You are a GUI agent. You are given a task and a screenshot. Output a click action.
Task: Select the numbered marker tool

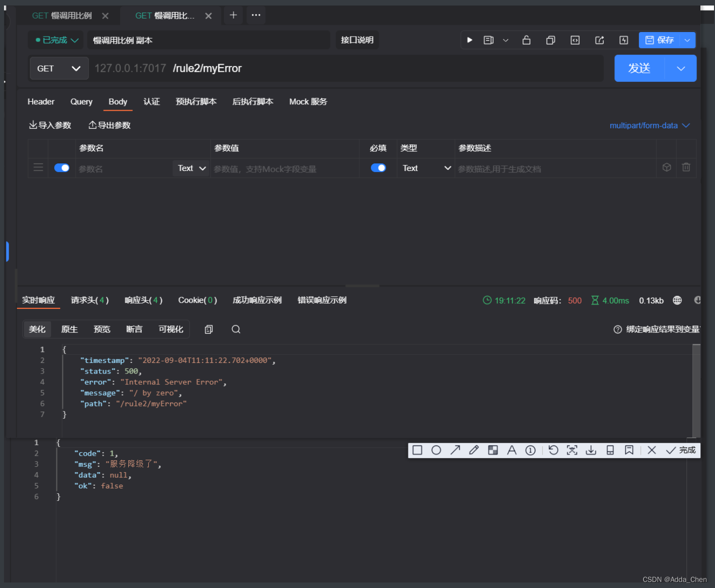pos(531,450)
